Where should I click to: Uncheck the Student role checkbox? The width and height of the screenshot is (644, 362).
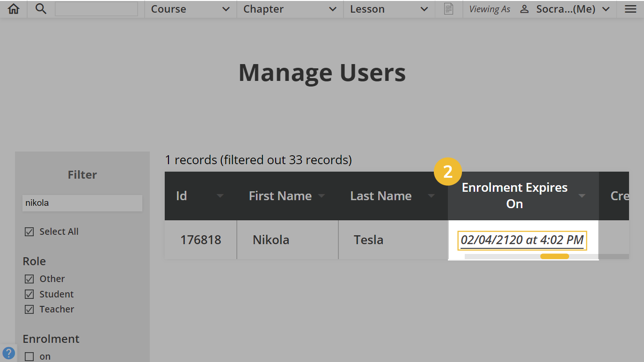coord(29,295)
